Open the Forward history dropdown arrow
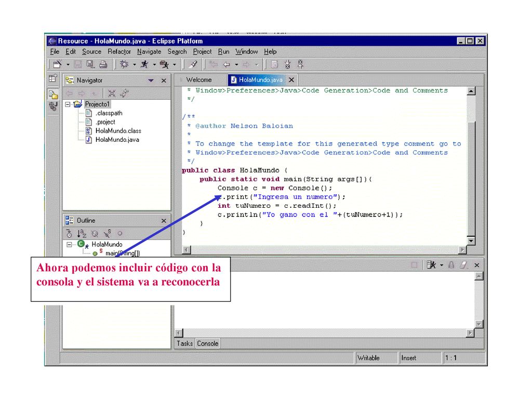The image size is (532, 399). coord(257,64)
